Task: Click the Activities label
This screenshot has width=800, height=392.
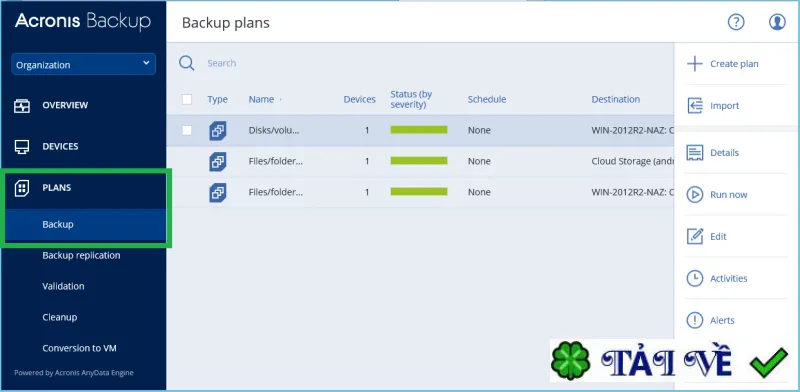Action: [x=729, y=278]
